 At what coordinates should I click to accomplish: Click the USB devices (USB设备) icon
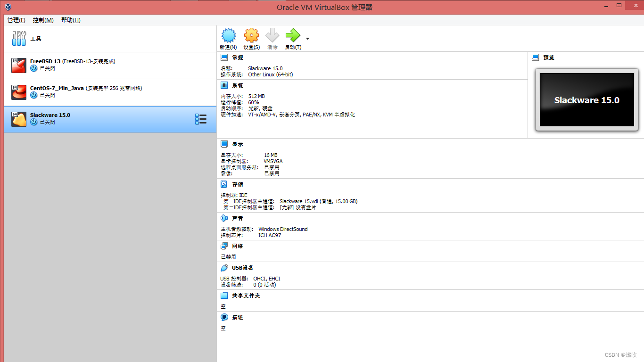click(224, 268)
